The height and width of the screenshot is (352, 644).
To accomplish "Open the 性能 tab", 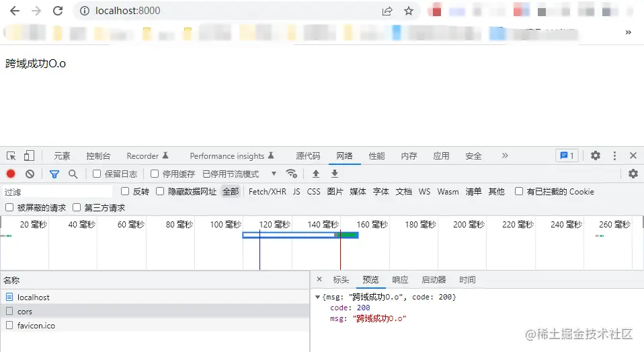I will pos(376,156).
